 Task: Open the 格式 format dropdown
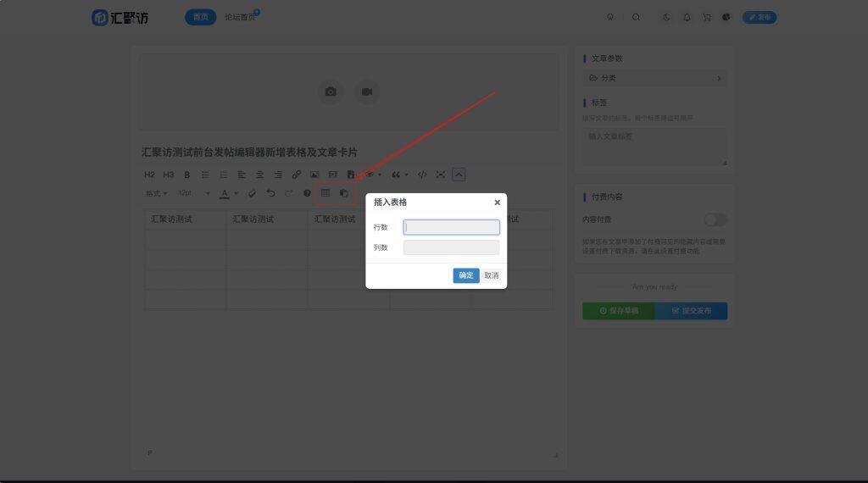click(156, 194)
